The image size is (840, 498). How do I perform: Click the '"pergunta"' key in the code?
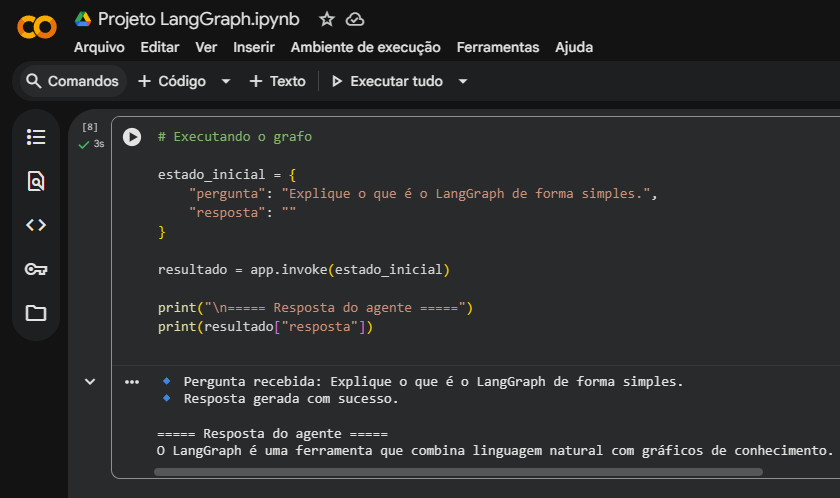pos(227,194)
